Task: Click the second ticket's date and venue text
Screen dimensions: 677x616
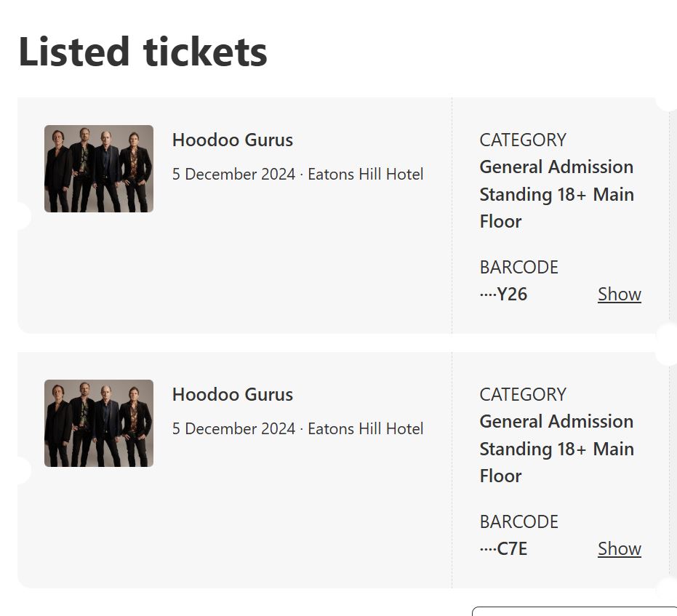Action: tap(297, 429)
